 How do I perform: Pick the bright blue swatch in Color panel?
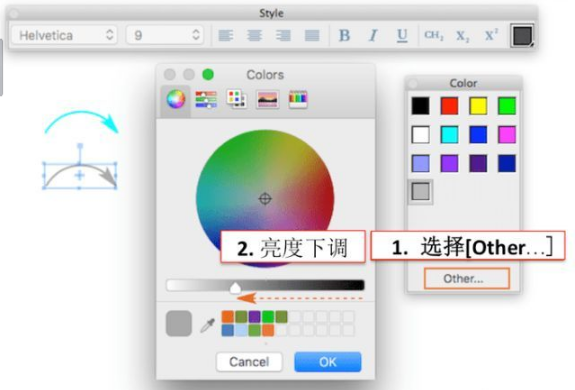point(478,135)
